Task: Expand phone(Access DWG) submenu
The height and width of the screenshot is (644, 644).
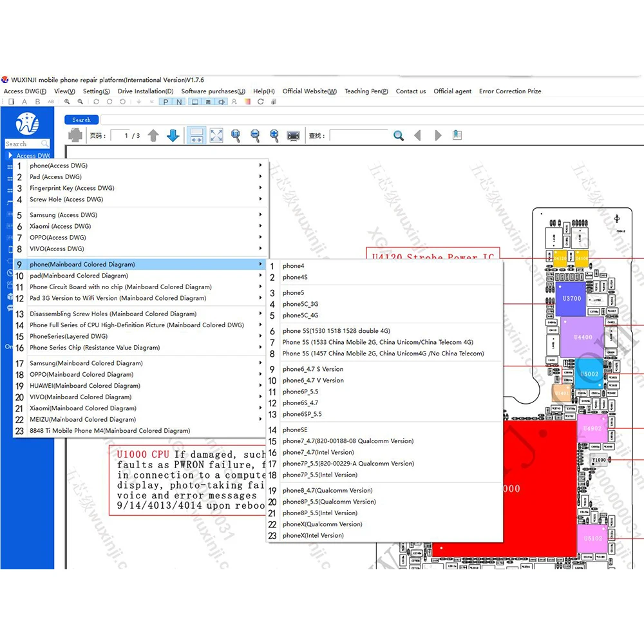Action: [141, 166]
